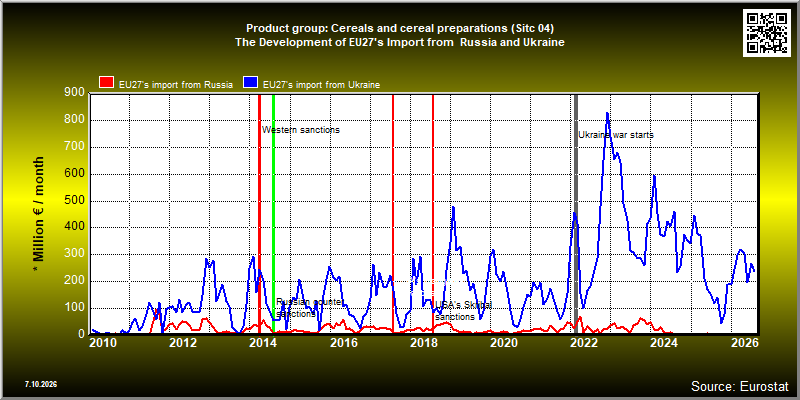Click the 2010 x-axis year label
Viewport: 800px width, 400px height.
click(103, 343)
